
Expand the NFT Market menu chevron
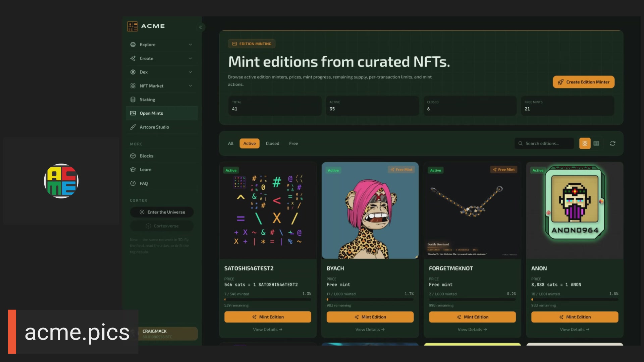[x=190, y=86]
